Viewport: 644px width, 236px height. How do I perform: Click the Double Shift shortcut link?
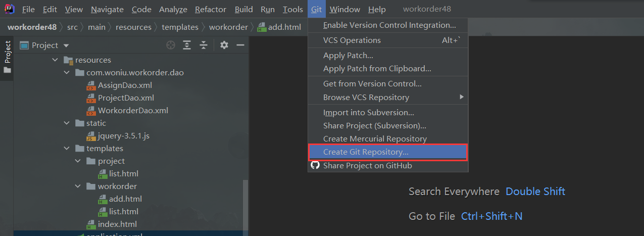click(x=535, y=192)
